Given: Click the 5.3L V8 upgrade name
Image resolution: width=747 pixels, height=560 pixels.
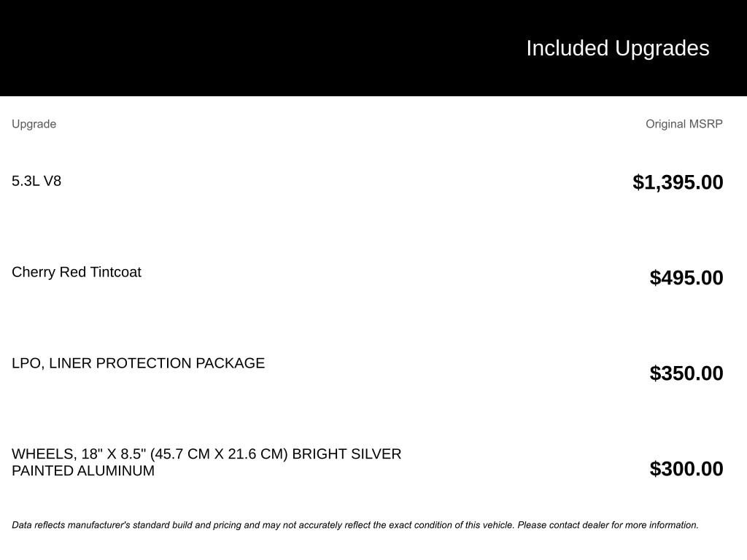Looking at the screenshot, I should click(x=36, y=181).
